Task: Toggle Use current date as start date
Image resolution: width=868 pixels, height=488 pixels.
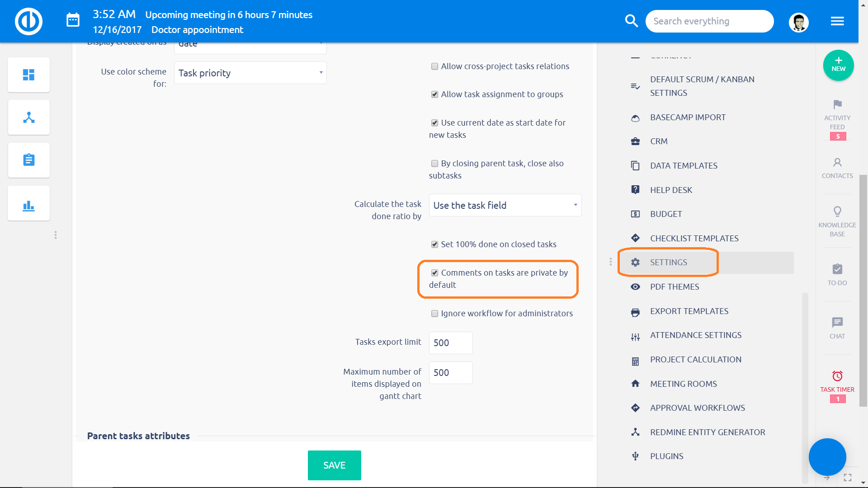Action: pos(434,123)
